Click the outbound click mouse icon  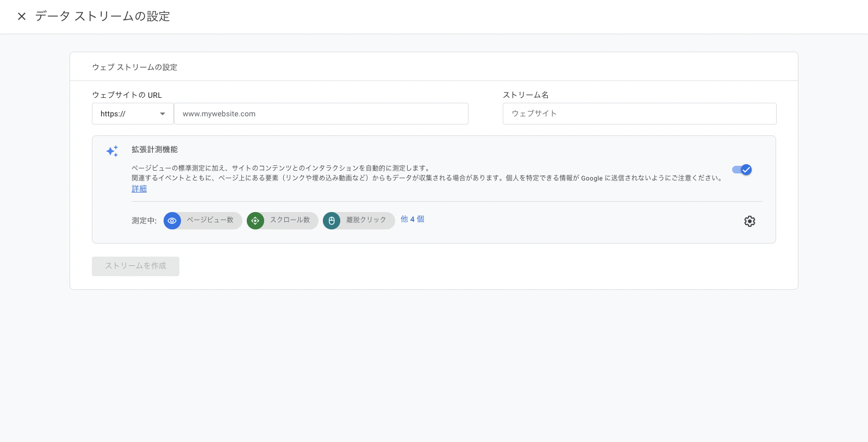pyautogui.click(x=332, y=221)
